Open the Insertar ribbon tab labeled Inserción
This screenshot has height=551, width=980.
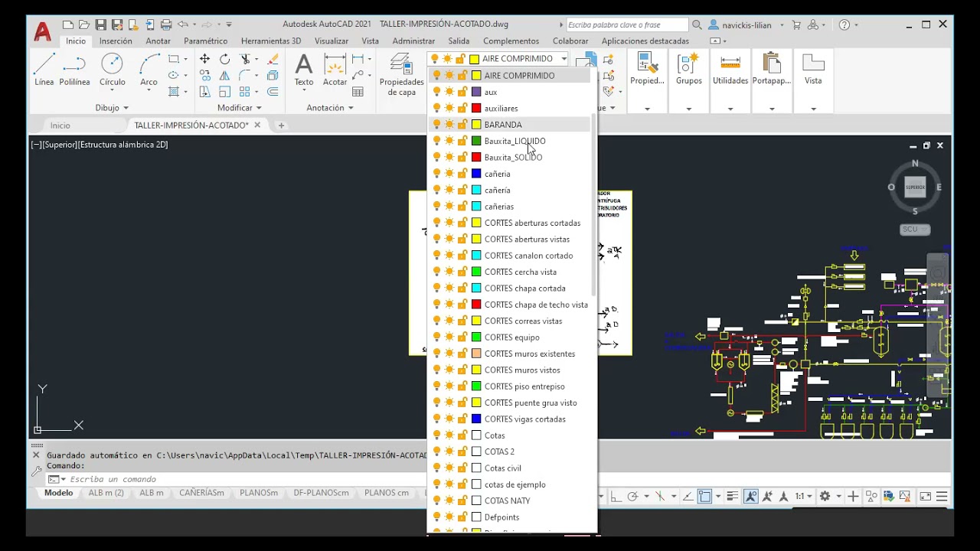click(116, 41)
